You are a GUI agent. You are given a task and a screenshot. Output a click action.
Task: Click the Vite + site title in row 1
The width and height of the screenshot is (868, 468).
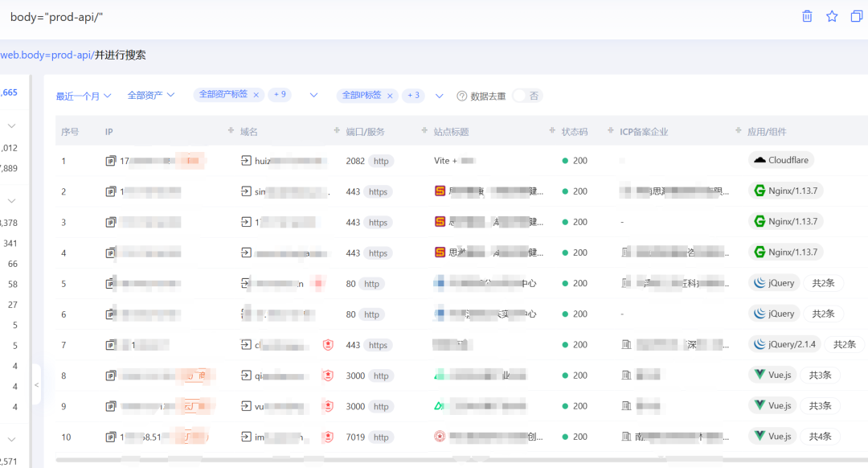(x=454, y=161)
